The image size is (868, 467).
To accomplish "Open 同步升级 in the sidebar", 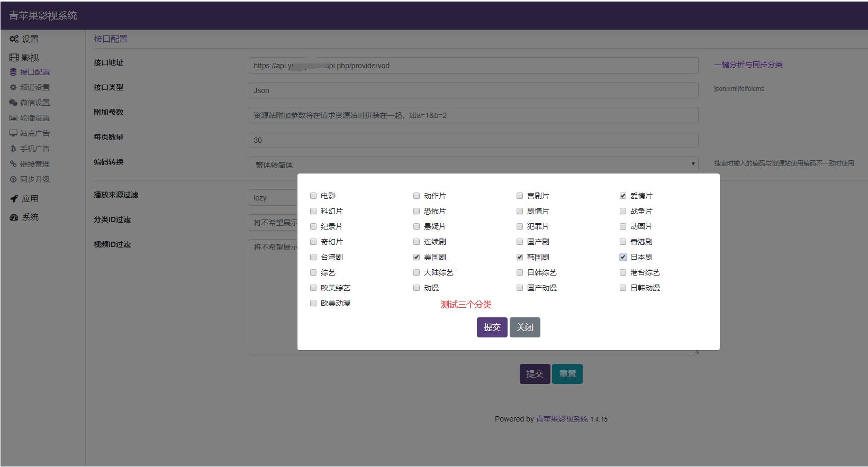I will pos(34,179).
